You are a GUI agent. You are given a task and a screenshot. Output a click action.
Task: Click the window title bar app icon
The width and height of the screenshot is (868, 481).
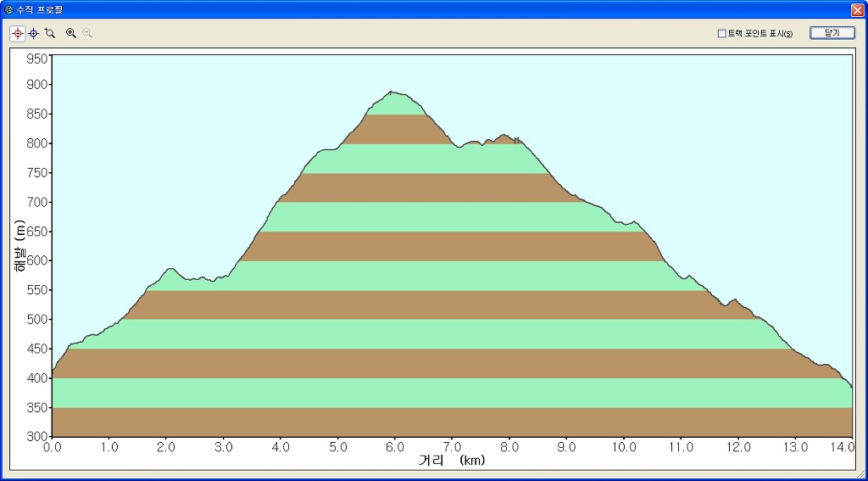(x=8, y=9)
